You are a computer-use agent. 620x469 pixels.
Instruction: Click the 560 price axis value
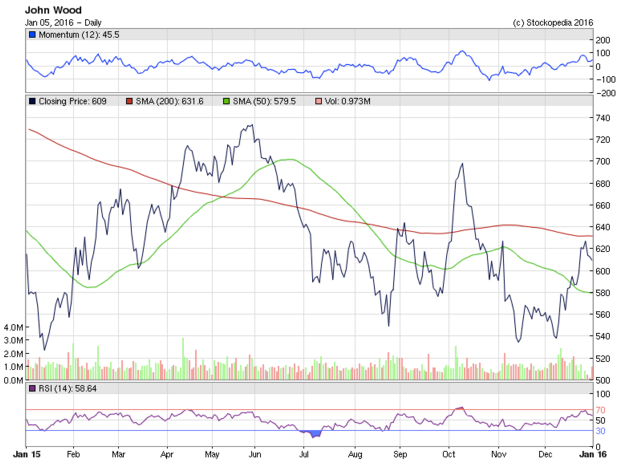click(603, 315)
